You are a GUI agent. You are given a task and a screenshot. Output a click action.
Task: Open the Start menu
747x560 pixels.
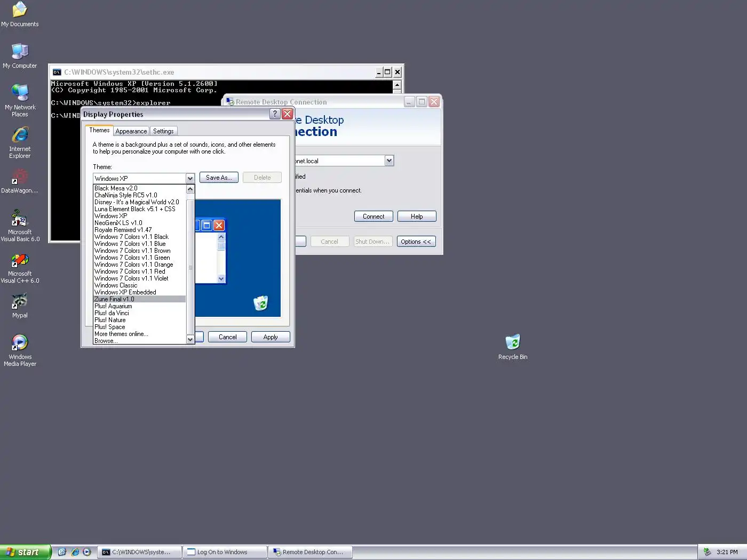coord(25,552)
